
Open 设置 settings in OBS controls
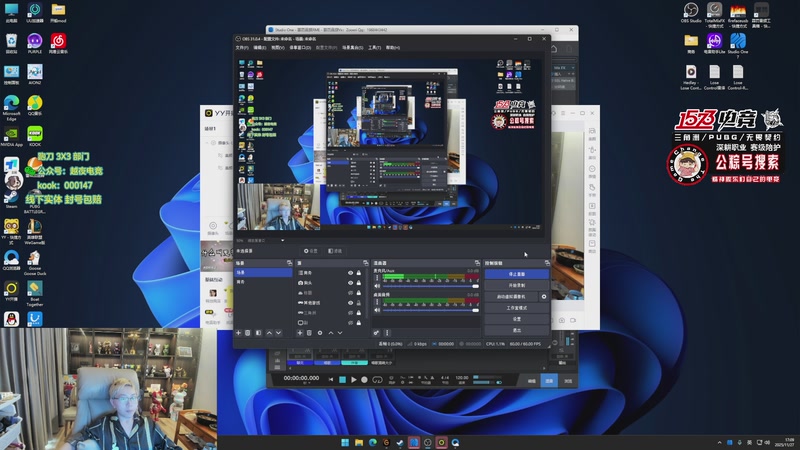click(x=516, y=319)
